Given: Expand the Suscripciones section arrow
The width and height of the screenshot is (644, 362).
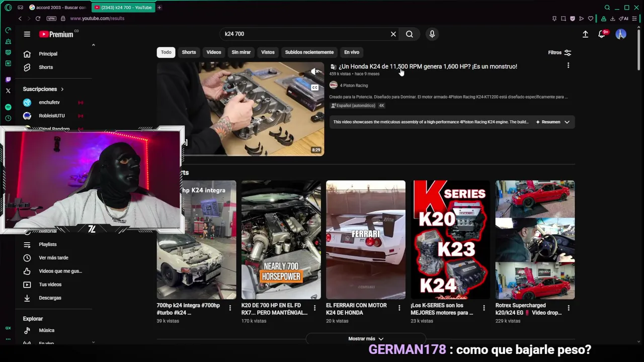Looking at the screenshot, I should click(x=62, y=89).
